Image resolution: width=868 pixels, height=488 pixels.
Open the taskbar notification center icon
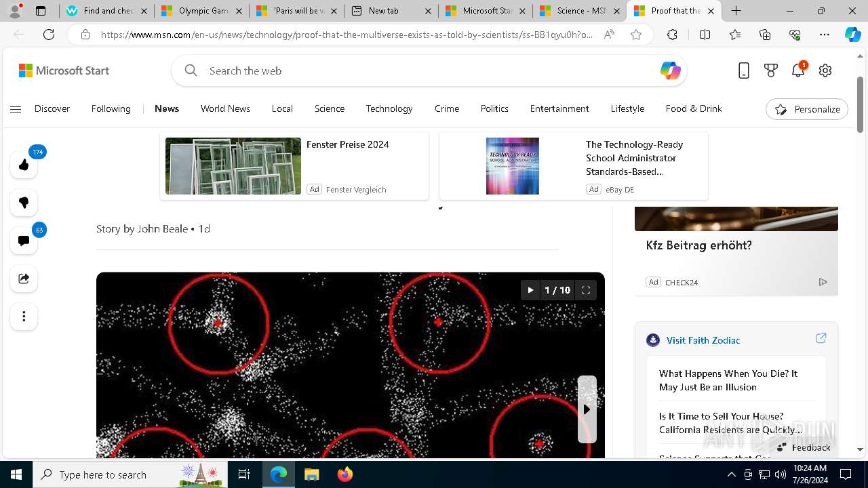[846, 474]
